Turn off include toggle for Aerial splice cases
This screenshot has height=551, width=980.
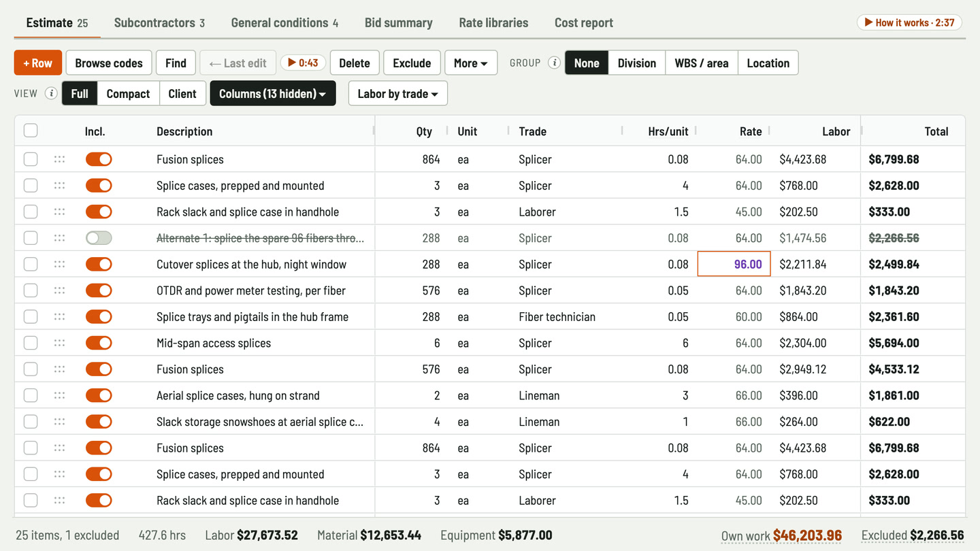pos(99,395)
